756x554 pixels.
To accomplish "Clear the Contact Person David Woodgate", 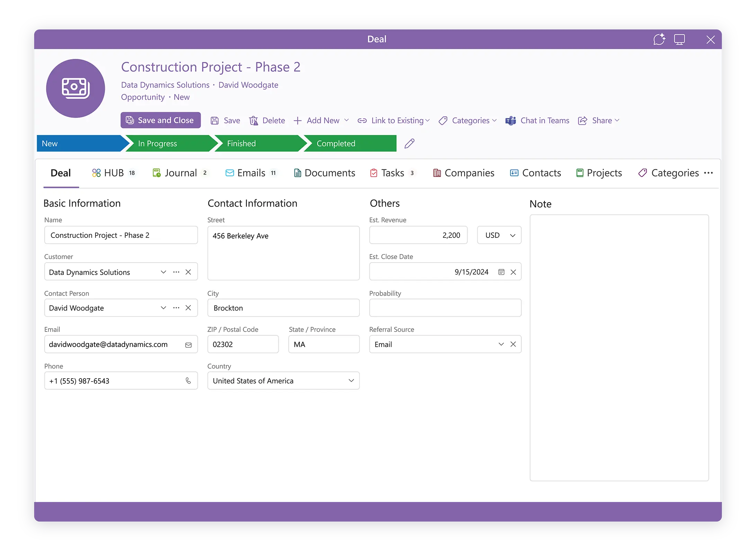I will click(188, 307).
